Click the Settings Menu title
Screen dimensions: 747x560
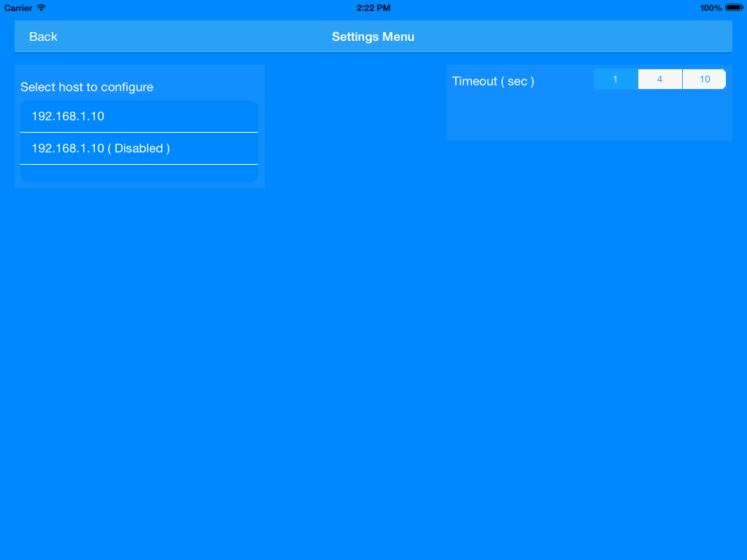373,36
